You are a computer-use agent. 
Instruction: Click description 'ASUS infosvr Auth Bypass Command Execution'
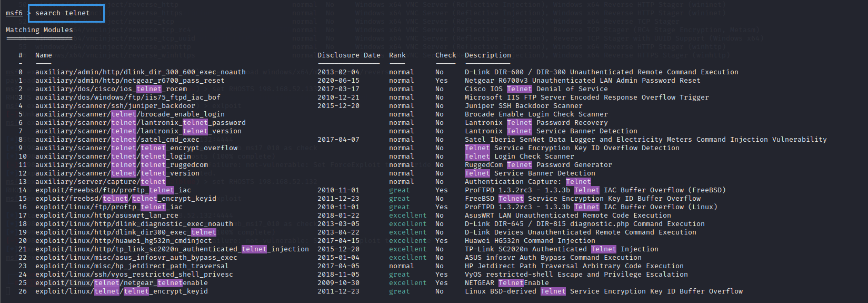[x=553, y=258]
